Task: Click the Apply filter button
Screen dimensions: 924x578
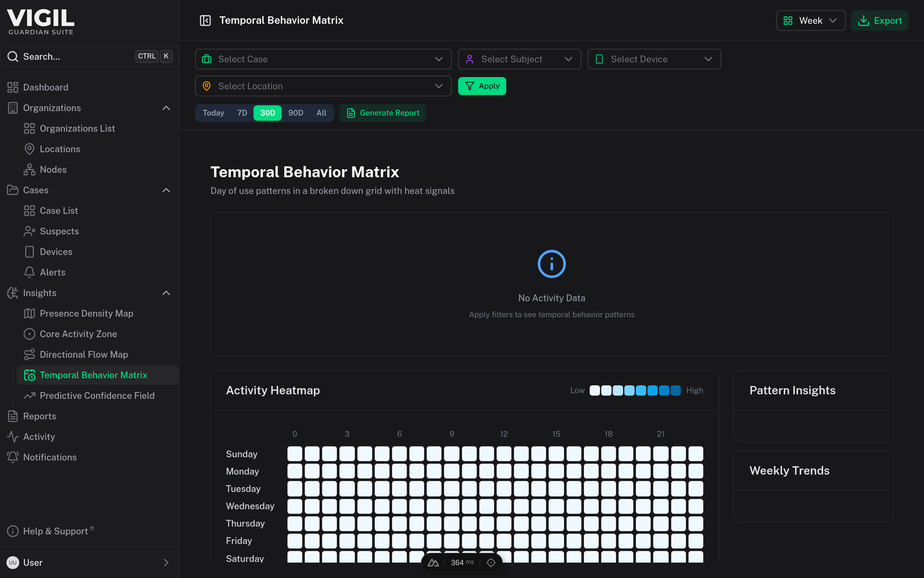Action: [482, 86]
